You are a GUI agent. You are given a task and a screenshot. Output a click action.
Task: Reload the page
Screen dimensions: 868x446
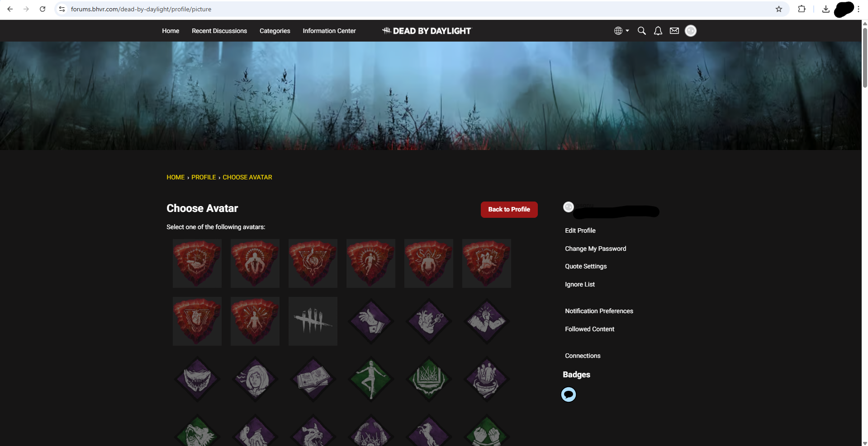43,9
